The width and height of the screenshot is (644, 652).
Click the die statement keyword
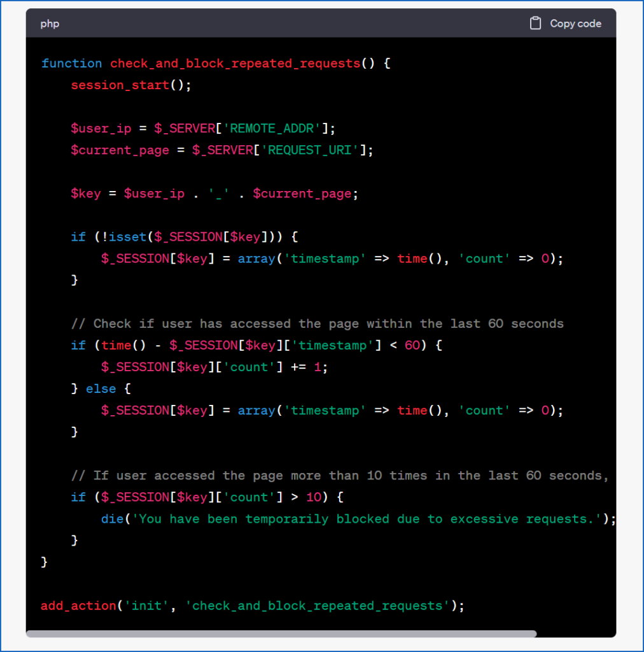pos(112,519)
